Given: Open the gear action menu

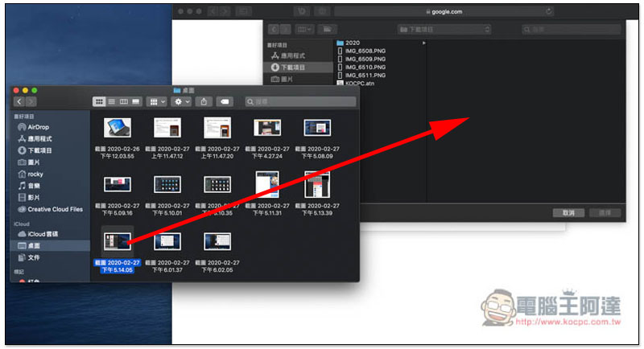Looking at the screenshot, I should tap(181, 101).
